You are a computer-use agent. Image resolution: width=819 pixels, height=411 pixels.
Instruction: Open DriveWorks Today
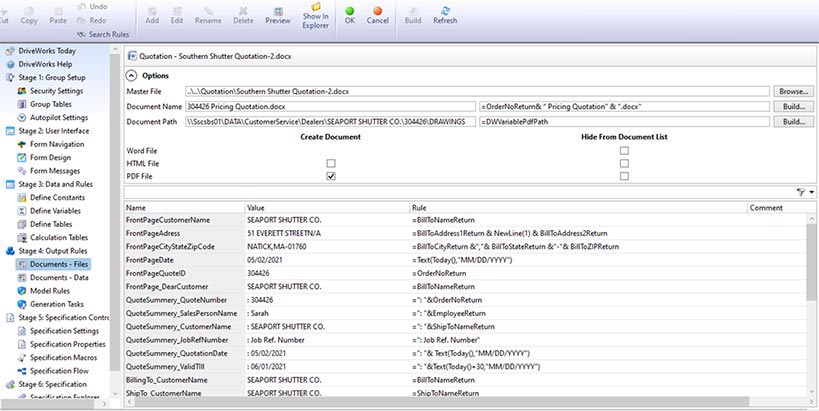47,51
